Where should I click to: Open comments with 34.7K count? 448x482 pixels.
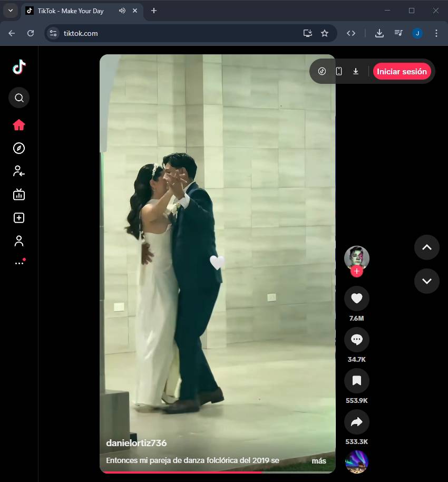click(x=357, y=340)
